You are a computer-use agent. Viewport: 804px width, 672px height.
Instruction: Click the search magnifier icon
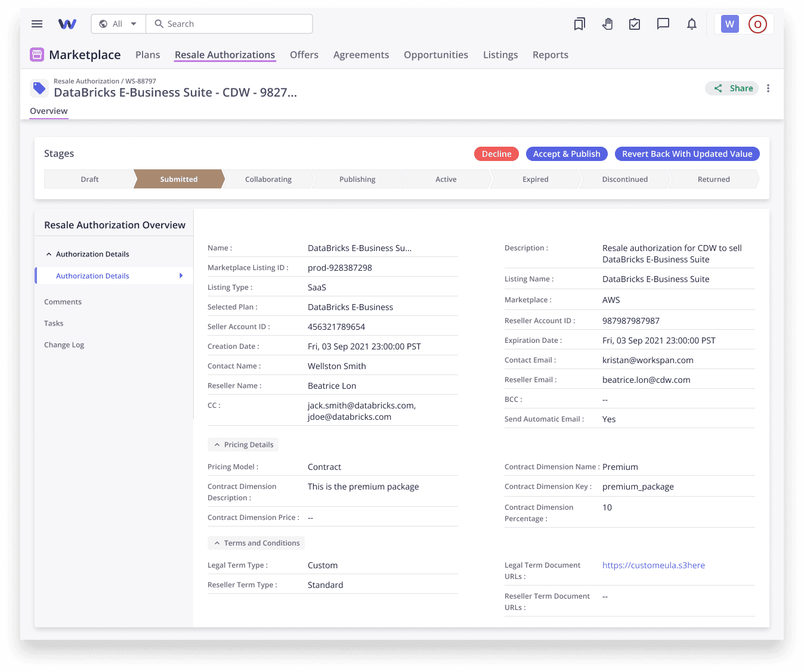[159, 24]
